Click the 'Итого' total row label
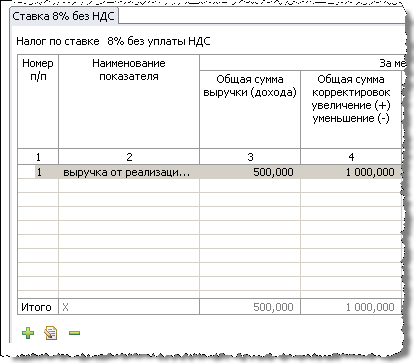 (37, 307)
